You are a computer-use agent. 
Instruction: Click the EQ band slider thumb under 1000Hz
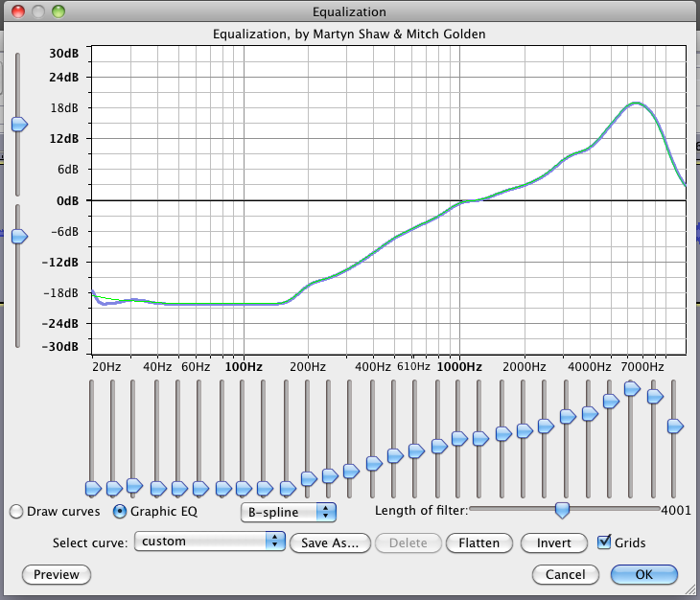[459, 439]
